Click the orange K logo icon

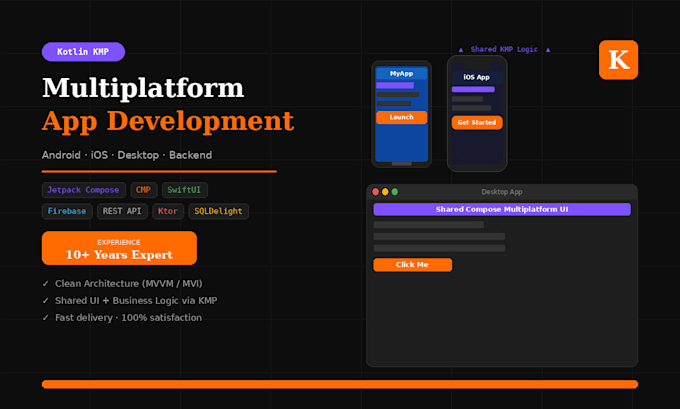pos(618,60)
